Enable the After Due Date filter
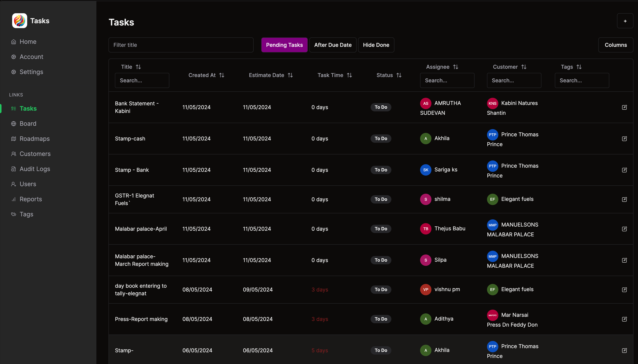The width and height of the screenshot is (638, 364). 333,45
